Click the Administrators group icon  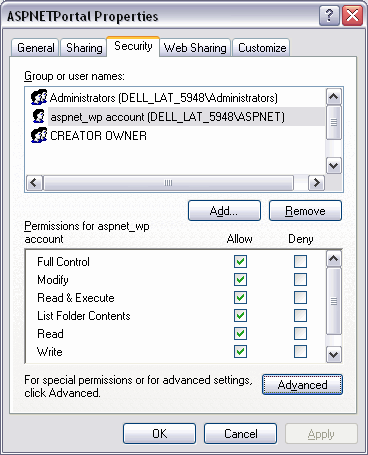39,98
